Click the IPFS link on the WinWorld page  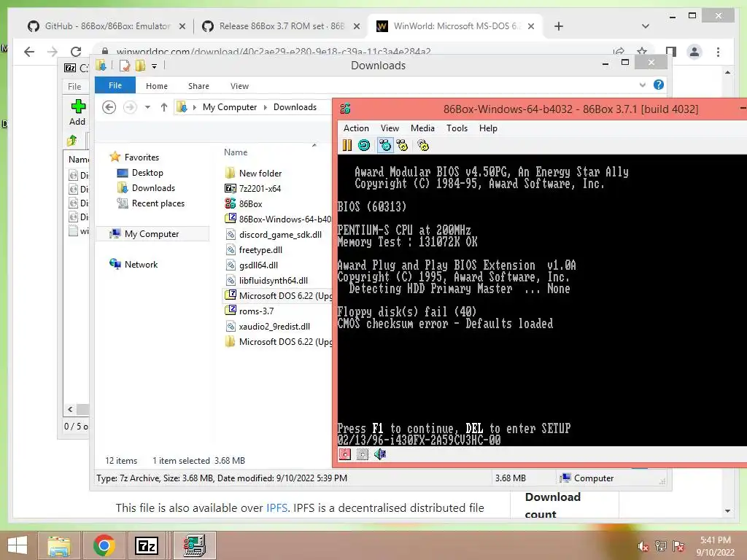[x=276, y=507]
